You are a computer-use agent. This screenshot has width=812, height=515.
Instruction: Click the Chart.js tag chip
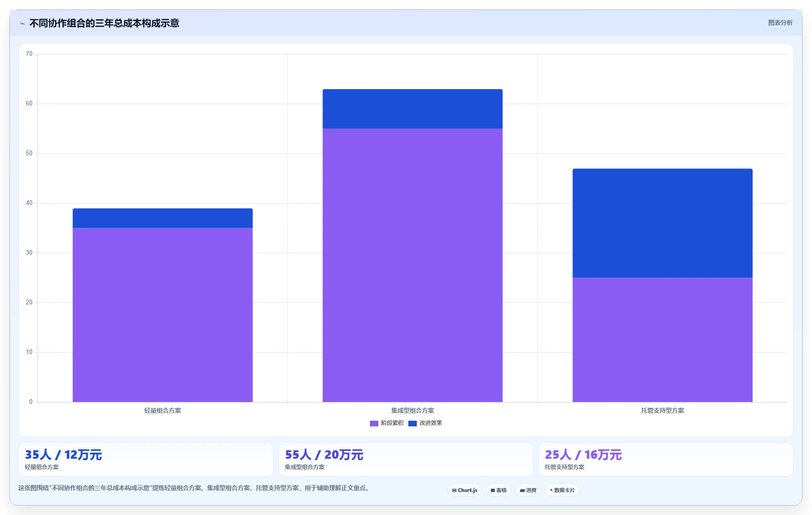pyautogui.click(x=465, y=490)
